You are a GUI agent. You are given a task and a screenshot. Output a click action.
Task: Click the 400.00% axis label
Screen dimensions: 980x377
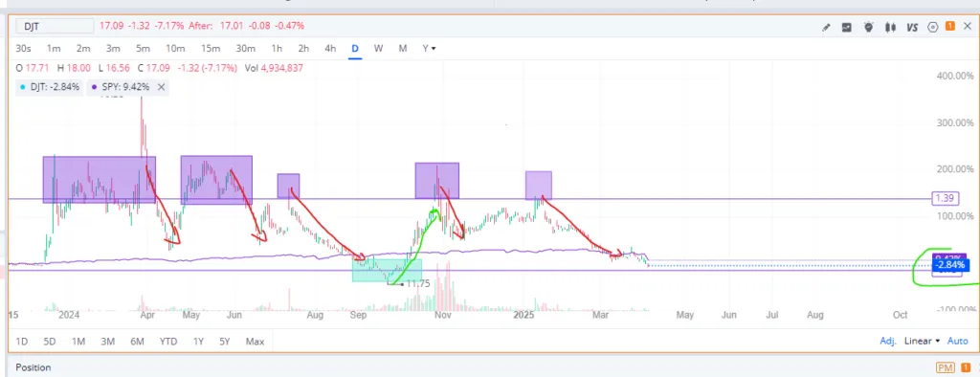pyautogui.click(x=956, y=76)
